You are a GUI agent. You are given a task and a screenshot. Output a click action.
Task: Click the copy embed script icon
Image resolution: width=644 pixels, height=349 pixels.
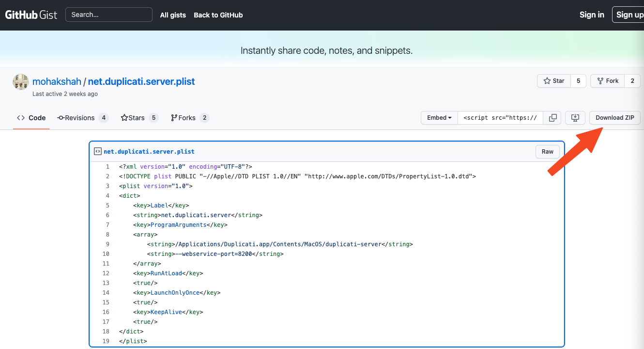(552, 118)
